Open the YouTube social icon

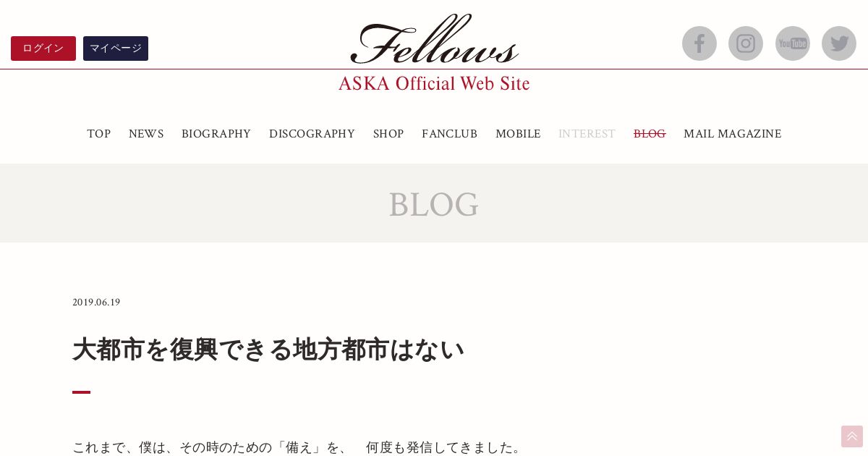click(793, 43)
